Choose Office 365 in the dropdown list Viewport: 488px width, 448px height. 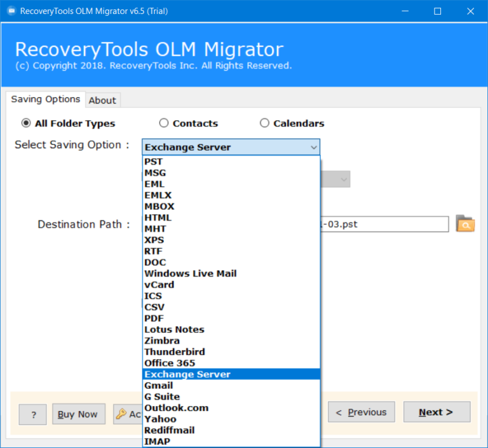[x=170, y=363]
